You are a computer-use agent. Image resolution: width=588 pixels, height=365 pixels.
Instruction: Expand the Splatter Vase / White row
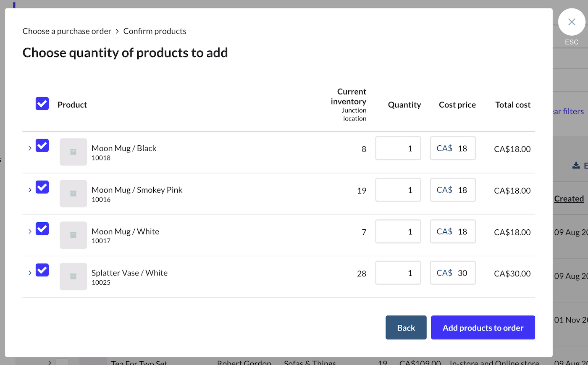click(x=30, y=273)
